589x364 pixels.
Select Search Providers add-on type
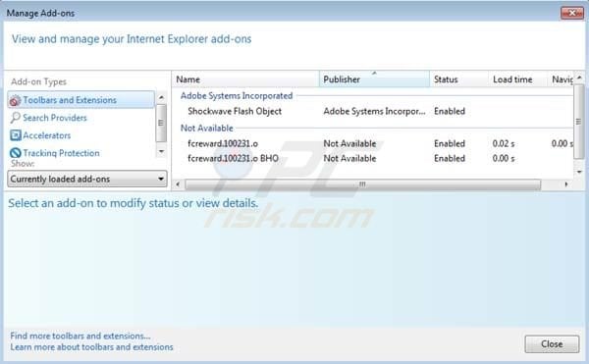pyautogui.click(x=55, y=118)
